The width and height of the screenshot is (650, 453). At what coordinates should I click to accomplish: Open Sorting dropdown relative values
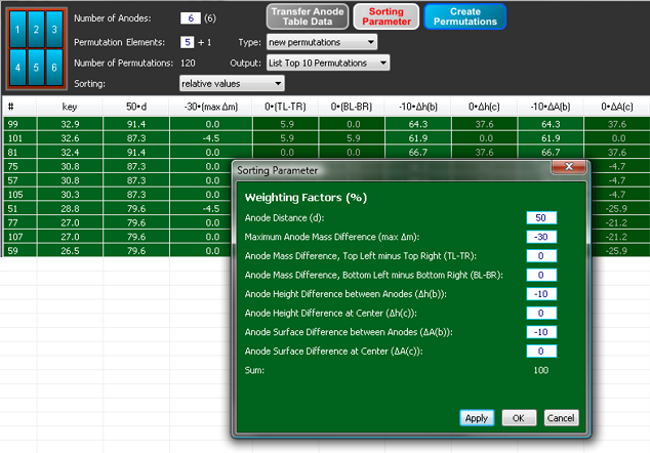point(232,83)
